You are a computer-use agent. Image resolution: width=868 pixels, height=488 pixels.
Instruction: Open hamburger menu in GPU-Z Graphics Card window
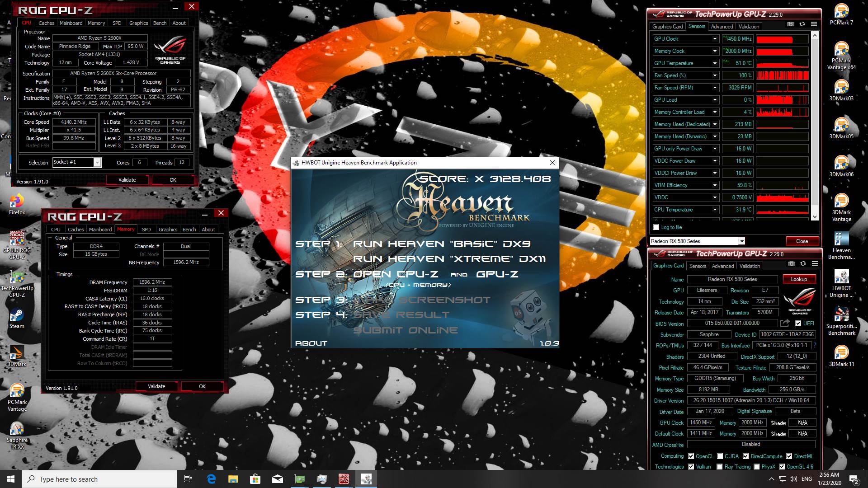click(x=815, y=264)
